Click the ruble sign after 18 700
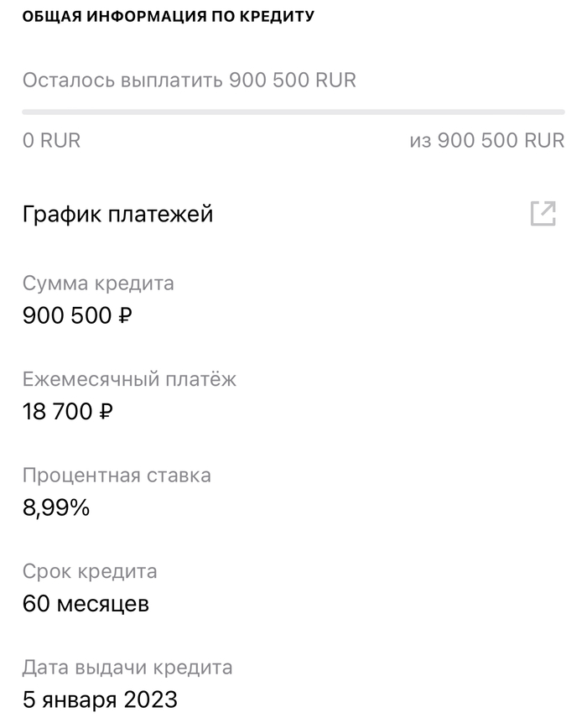 (106, 413)
